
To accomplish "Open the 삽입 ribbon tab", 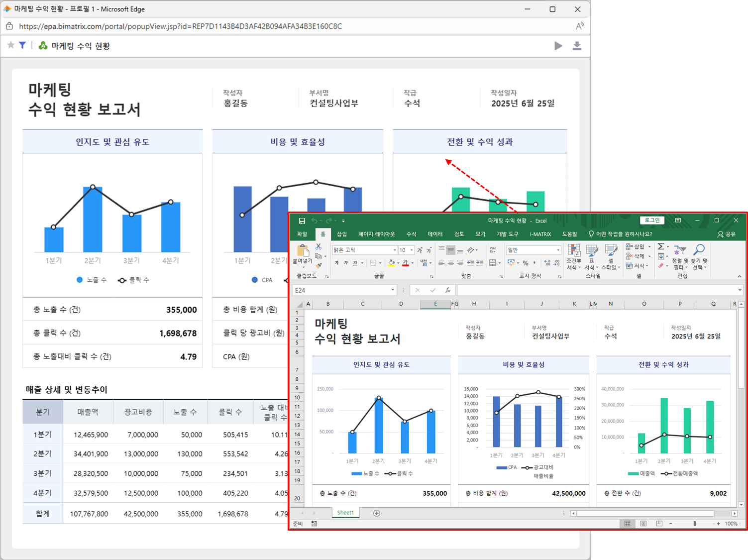I will [342, 234].
